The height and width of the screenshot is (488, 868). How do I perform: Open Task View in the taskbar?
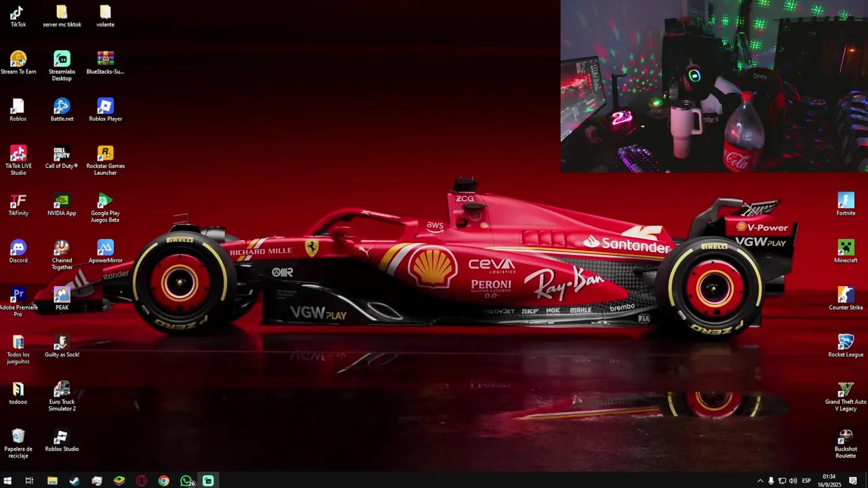(29, 481)
